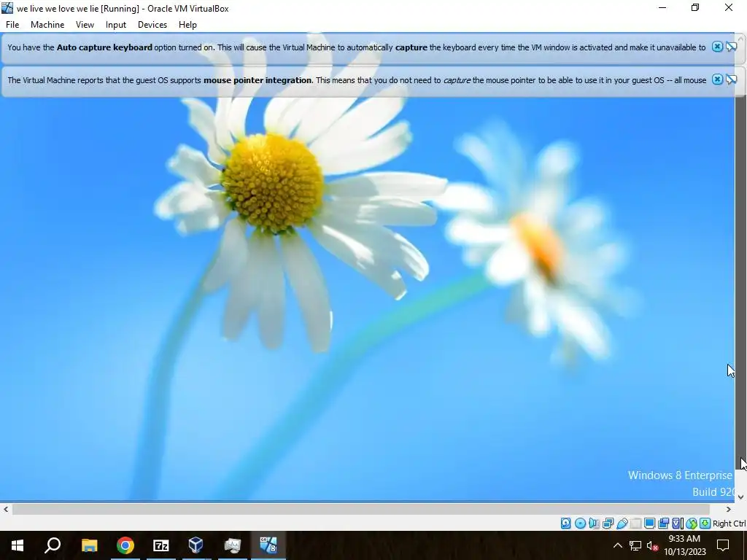This screenshot has height=560, width=747.
Task: Open the clock showing 9:33 AM
Action: 684,545
